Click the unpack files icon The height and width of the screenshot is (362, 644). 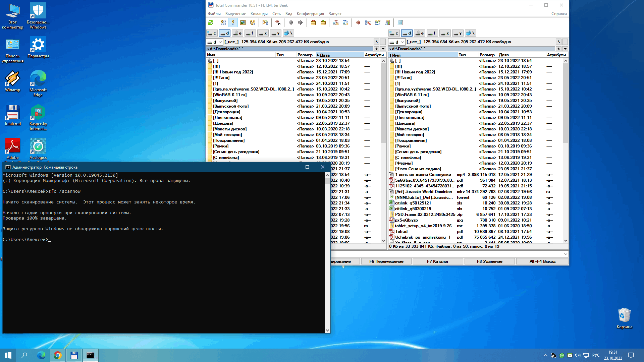[x=323, y=22]
